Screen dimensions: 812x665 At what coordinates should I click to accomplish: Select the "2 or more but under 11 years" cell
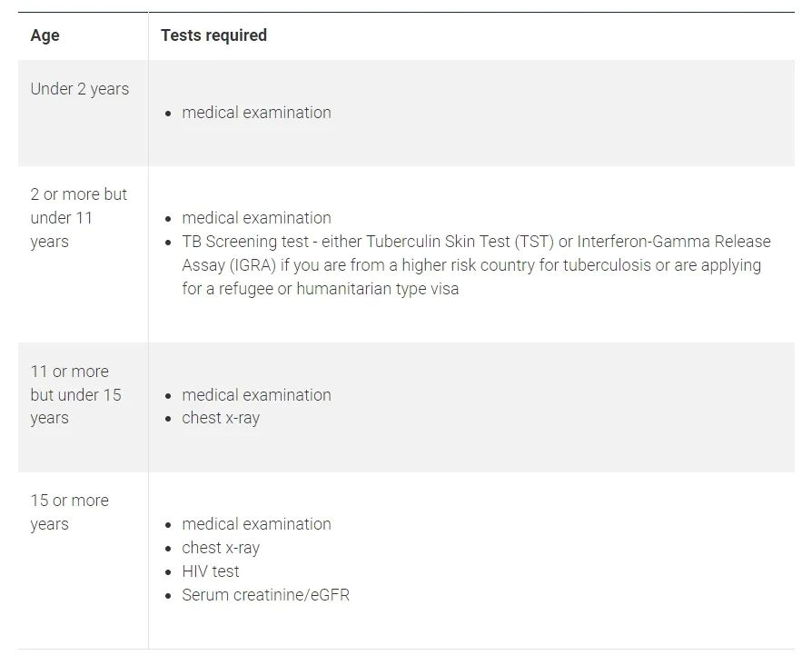coord(78,218)
